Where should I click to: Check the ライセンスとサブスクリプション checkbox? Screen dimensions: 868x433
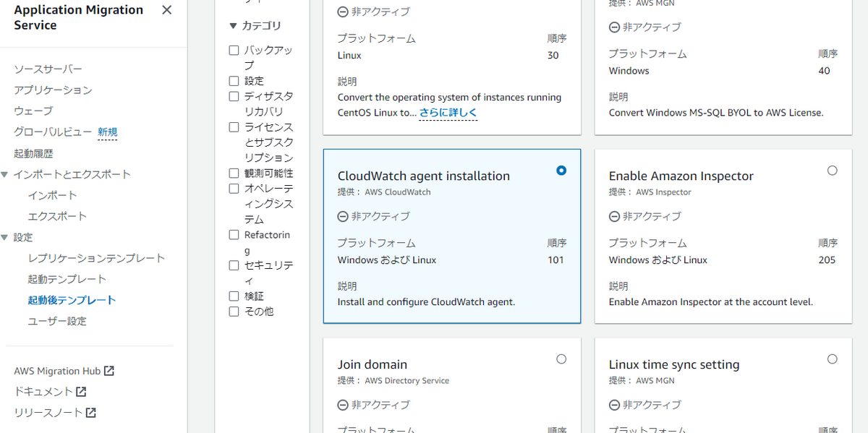click(234, 127)
